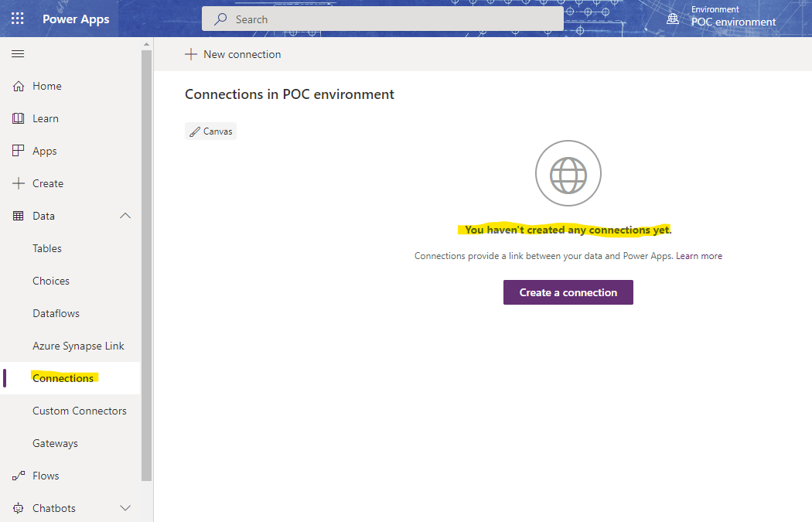812x522 pixels.
Task: Click the Create a connection button
Action: coord(568,292)
